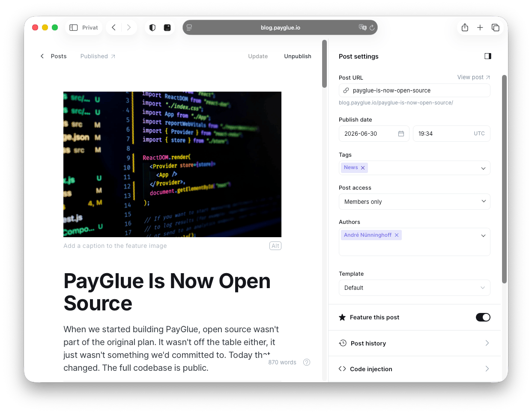Image resolution: width=532 pixels, height=414 pixels.
Task: Click the link icon in Post URL field
Action: 346,90
